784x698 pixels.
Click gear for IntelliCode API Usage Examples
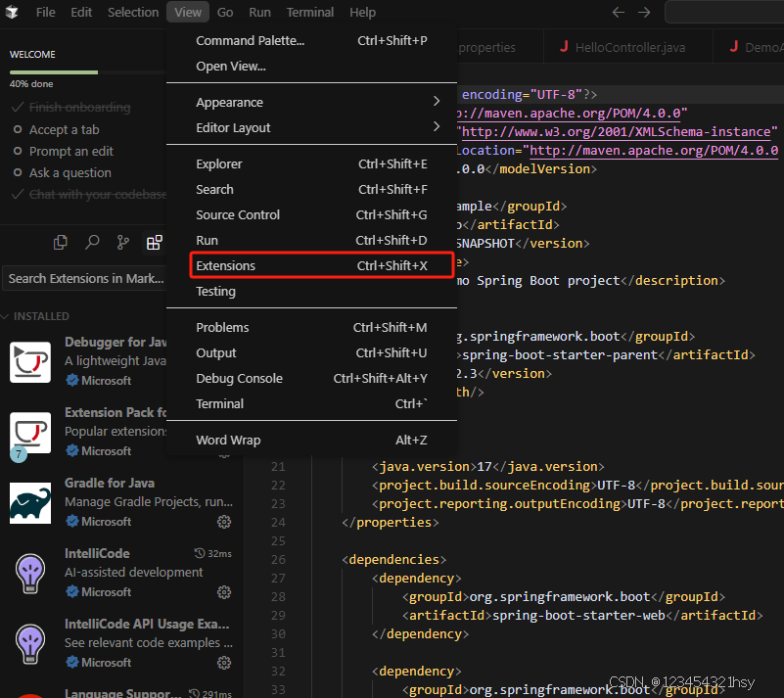coord(224,663)
